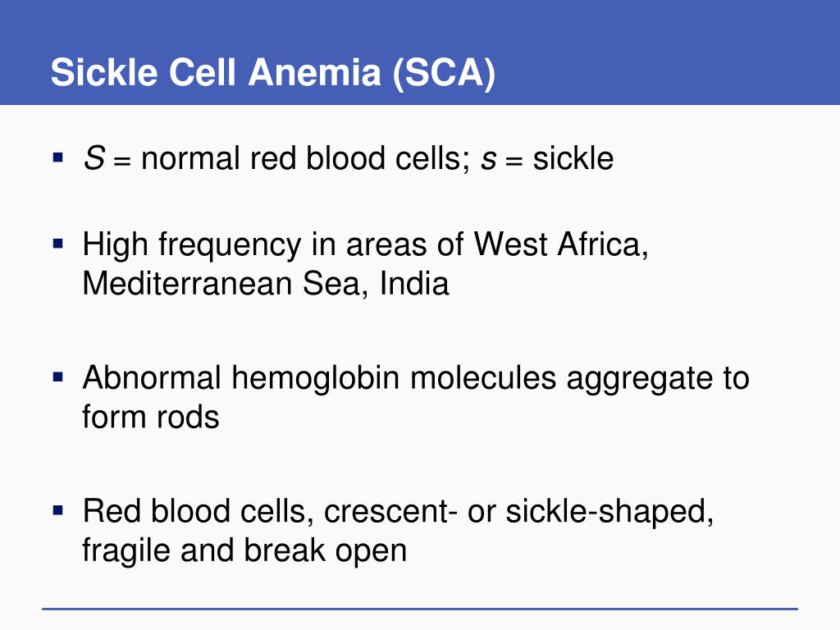
Task: Click the bullet next to High frequency
Action: [x=58, y=244]
